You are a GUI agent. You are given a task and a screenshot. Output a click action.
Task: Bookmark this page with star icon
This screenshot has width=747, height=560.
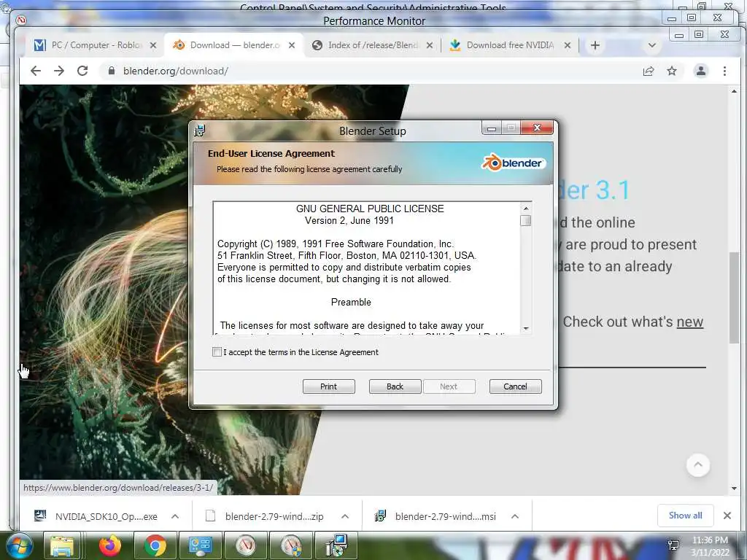coord(672,71)
